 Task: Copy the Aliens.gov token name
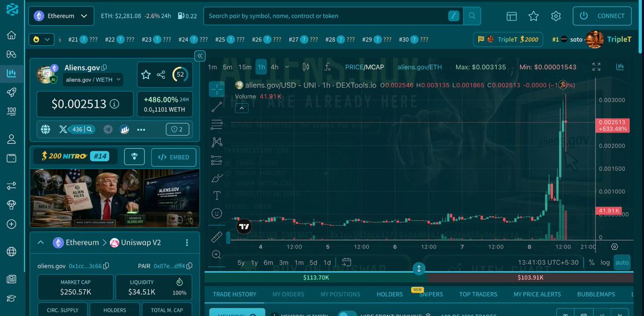pyautogui.click(x=104, y=68)
